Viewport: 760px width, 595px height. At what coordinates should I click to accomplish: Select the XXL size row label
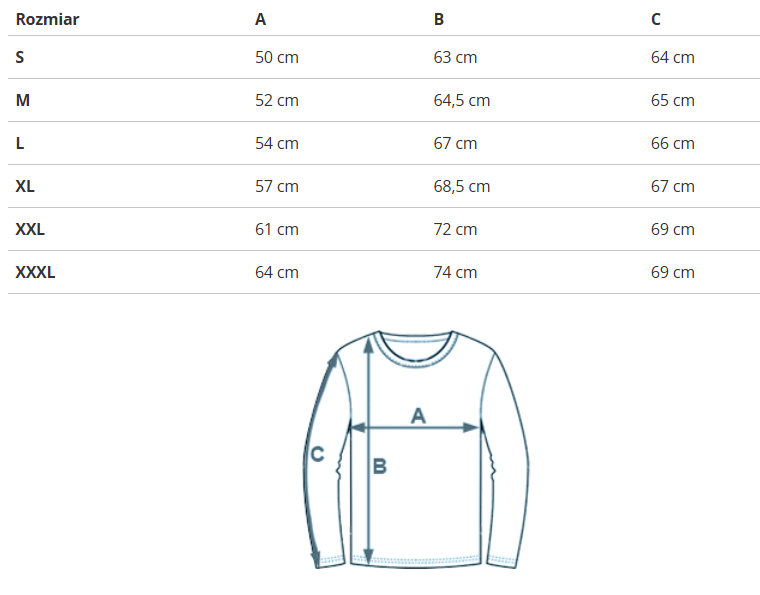pos(30,229)
